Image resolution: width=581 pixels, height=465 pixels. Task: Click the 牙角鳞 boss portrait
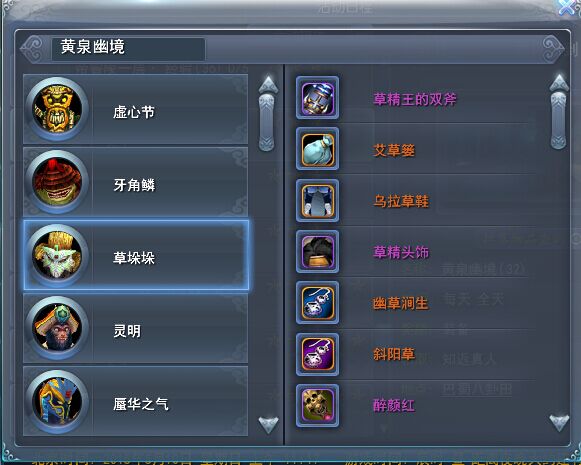(x=57, y=182)
